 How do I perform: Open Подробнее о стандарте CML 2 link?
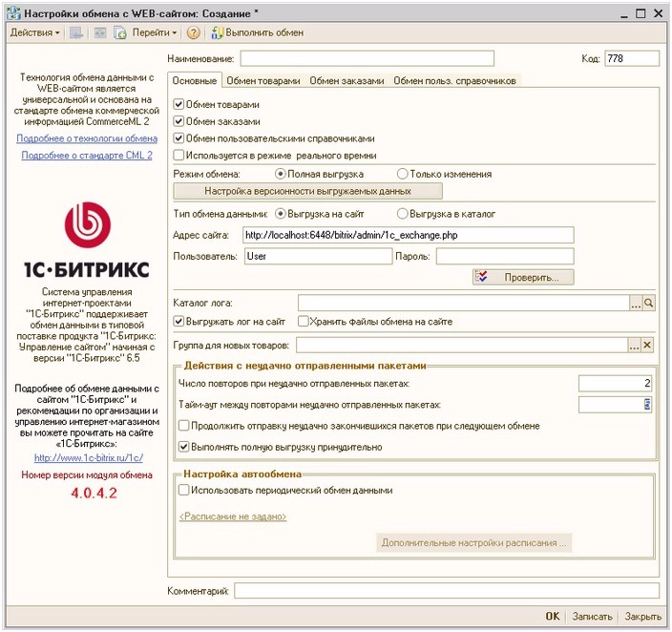[x=87, y=156]
